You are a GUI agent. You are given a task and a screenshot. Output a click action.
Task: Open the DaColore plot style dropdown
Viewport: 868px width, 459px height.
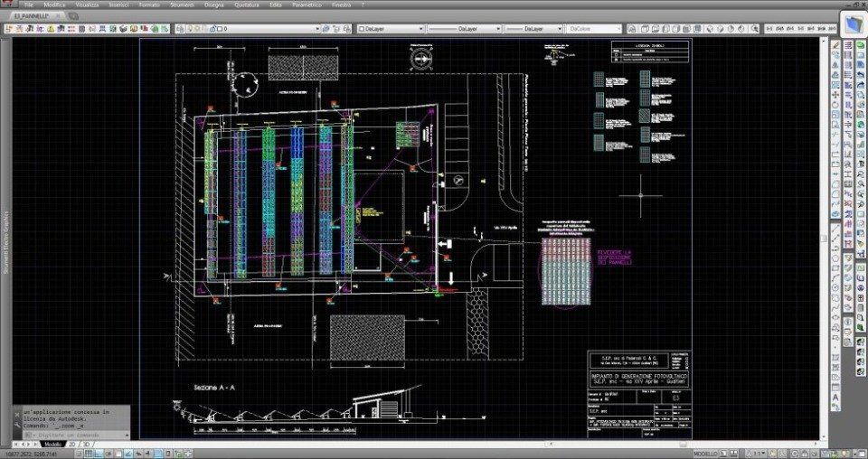594,28
